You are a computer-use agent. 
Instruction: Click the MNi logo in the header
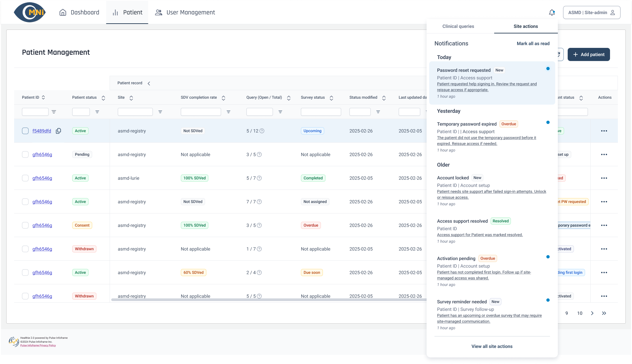[x=30, y=12]
